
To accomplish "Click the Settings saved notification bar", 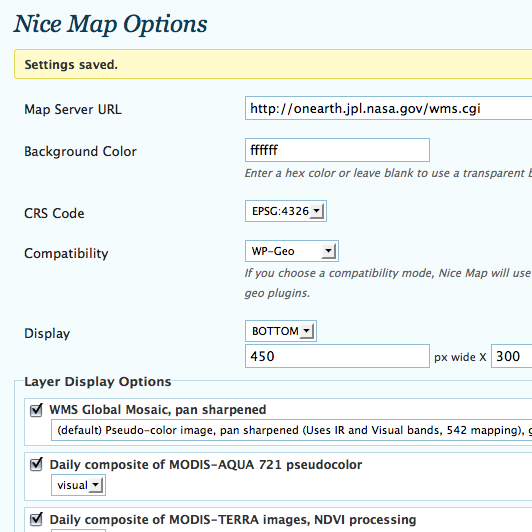I will [273, 64].
